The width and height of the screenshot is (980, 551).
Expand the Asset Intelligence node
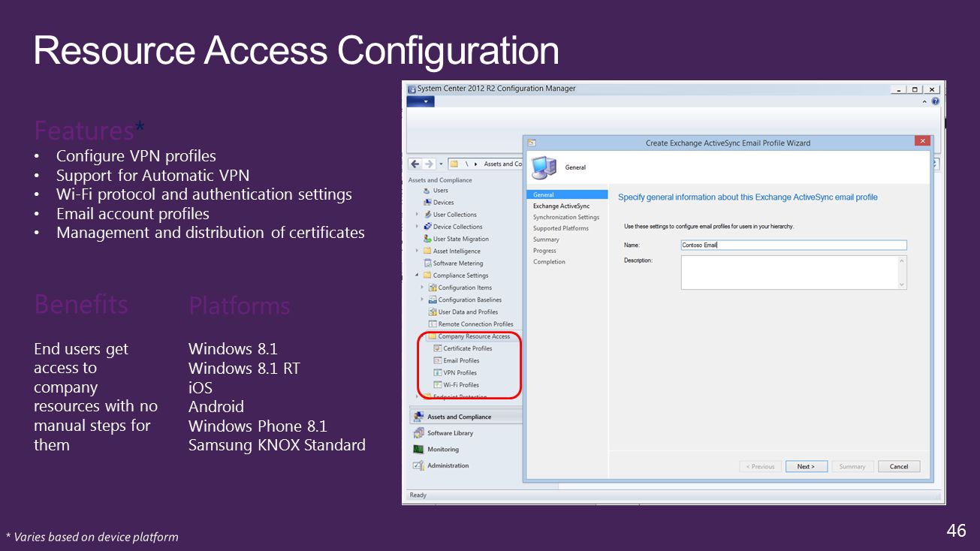coord(418,251)
